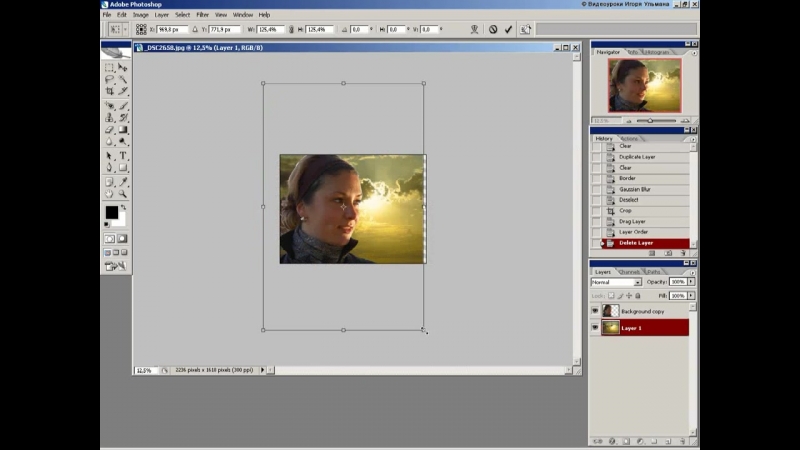Select the Type tool in the toolbox
800x450 pixels.
(123, 155)
